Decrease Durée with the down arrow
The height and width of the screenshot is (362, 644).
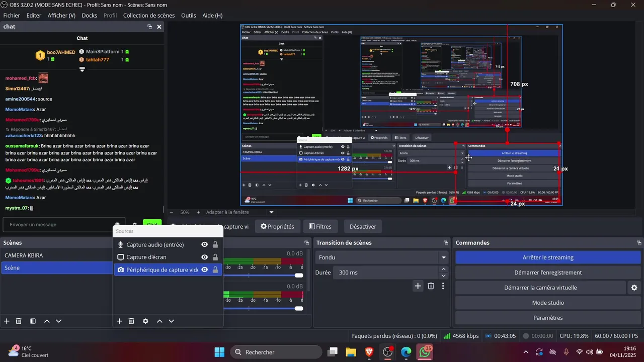pos(443,276)
